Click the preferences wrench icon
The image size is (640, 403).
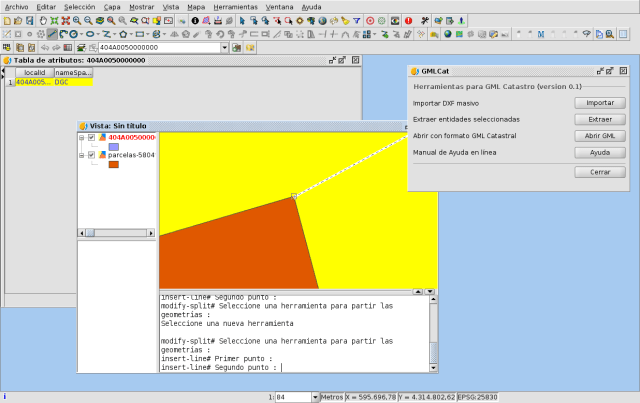[x=425, y=20]
